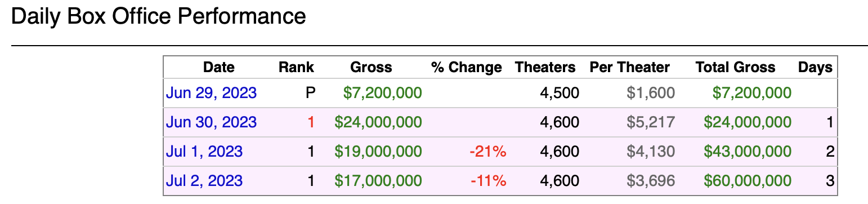Click the Total Gross column header
868x204 pixels.
point(735,68)
